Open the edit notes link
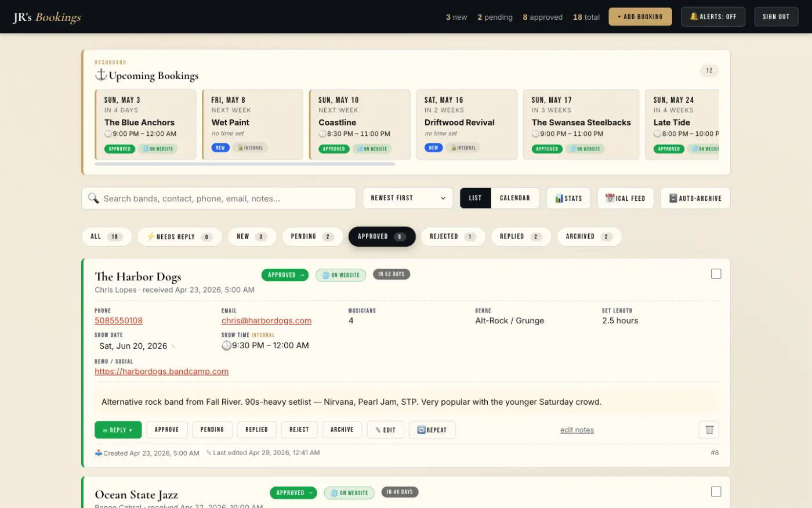812x508 pixels. 577,430
